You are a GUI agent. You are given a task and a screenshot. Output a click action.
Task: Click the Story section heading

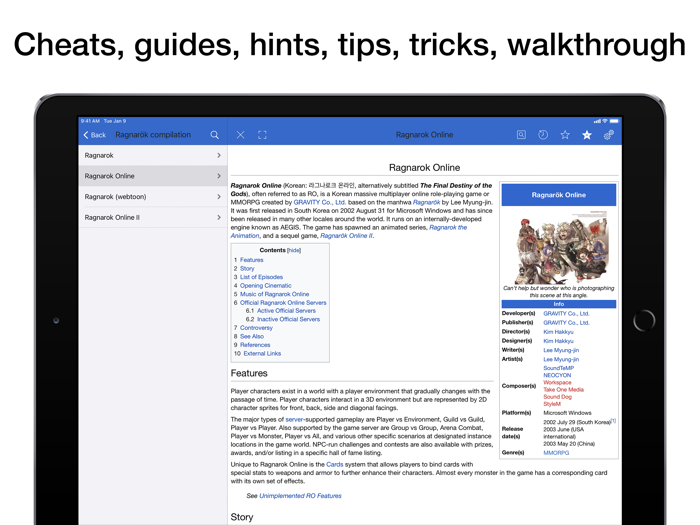pyautogui.click(x=242, y=517)
